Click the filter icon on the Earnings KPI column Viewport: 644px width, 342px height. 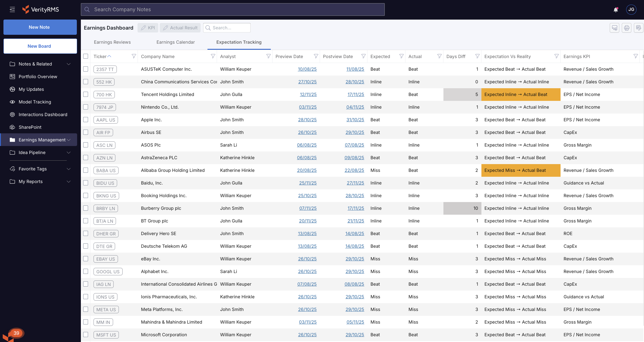636,56
